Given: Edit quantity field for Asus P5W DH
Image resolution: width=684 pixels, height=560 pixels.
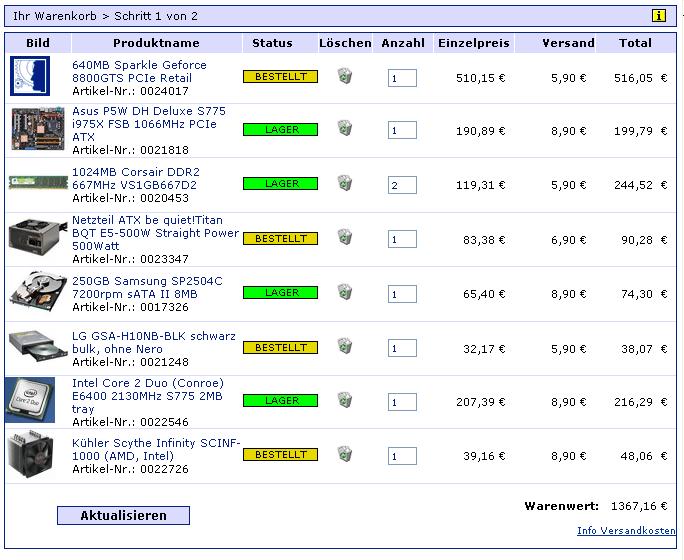Looking at the screenshot, I should click(402, 130).
